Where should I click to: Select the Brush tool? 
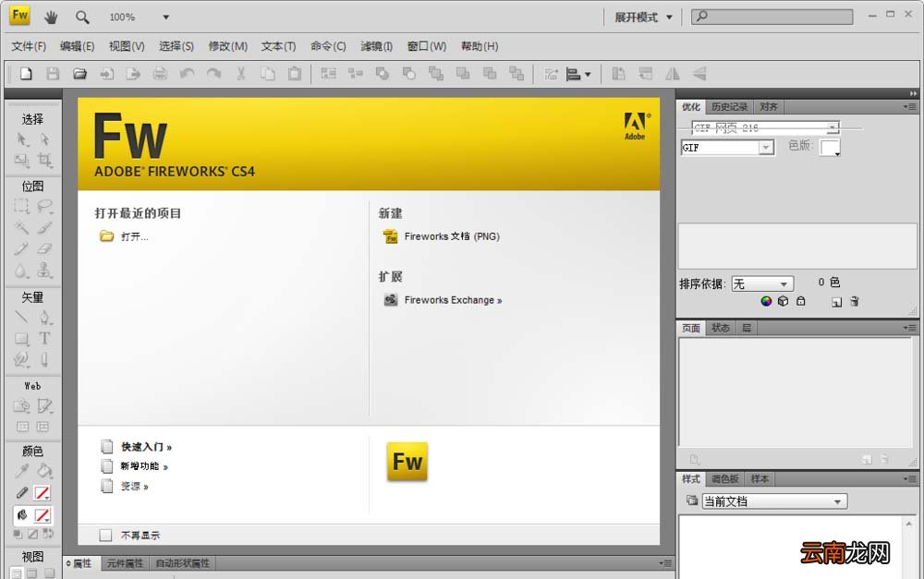[x=44, y=227]
